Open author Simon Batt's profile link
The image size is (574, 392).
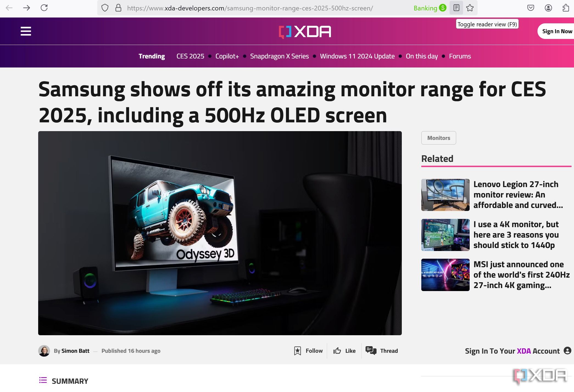click(75, 351)
